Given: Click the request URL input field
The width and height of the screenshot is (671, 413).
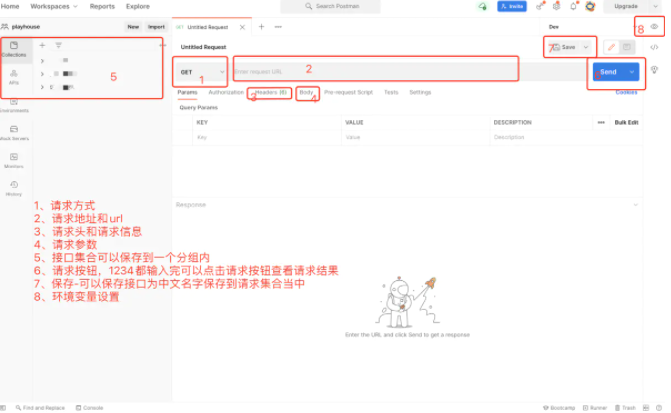Looking at the screenshot, I should (370, 72).
